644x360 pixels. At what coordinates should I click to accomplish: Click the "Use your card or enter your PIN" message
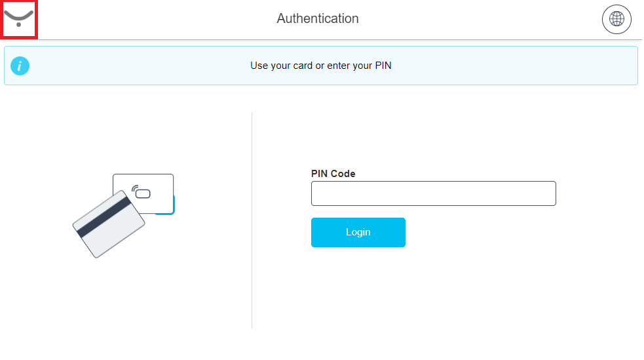(x=320, y=66)
